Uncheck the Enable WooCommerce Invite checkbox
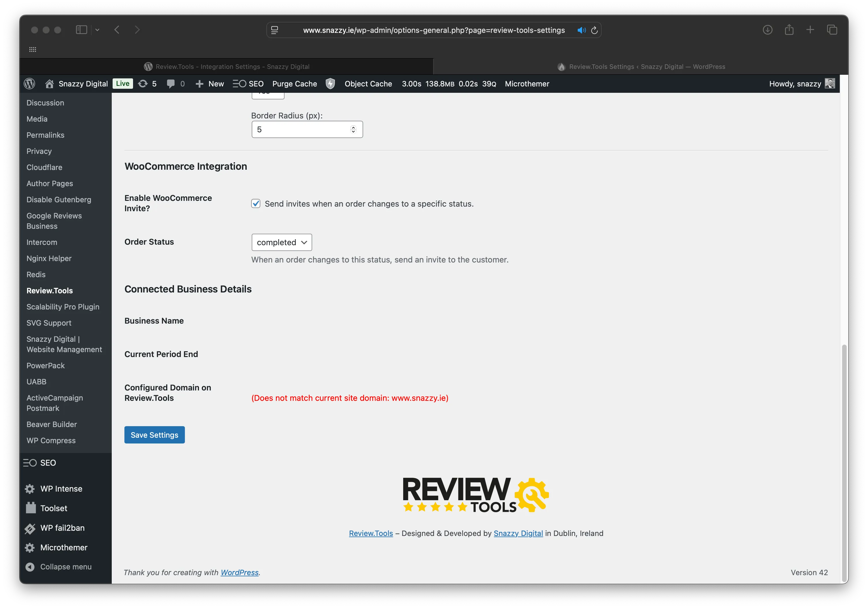The image size is (868, 608). pyautogui.click(x=256, y=203)
